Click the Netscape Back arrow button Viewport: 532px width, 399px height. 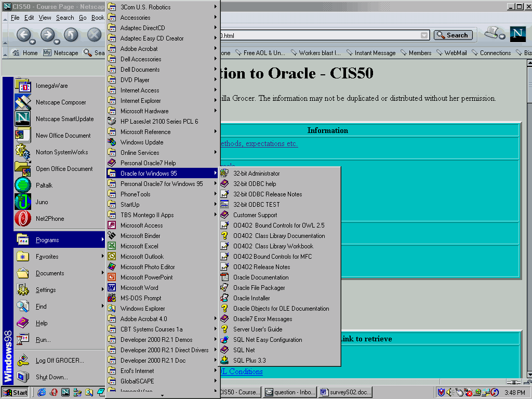tap(24, 35)
